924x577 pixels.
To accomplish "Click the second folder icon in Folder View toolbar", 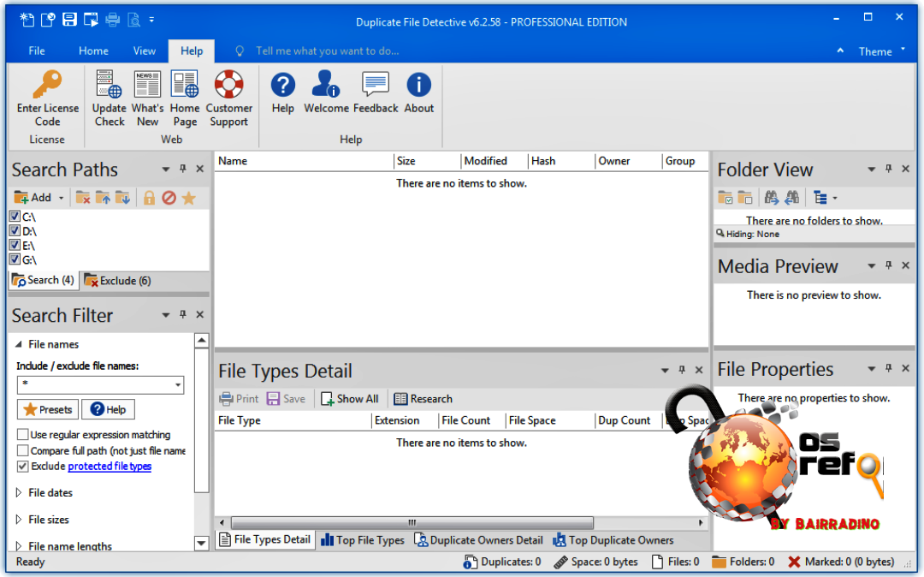I will tap(745, 198).
